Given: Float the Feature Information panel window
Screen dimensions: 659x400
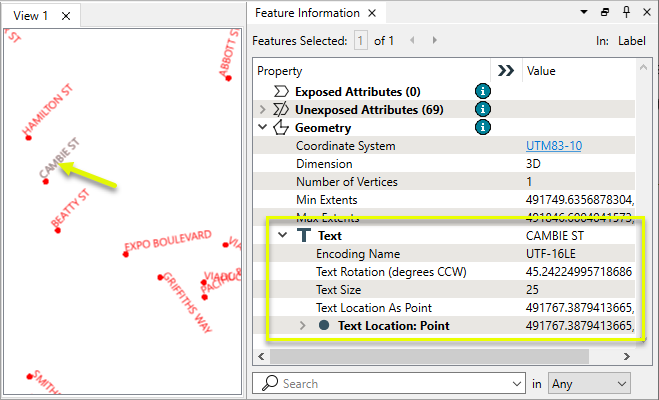Looking at the screenshot, I should [604, 13].
